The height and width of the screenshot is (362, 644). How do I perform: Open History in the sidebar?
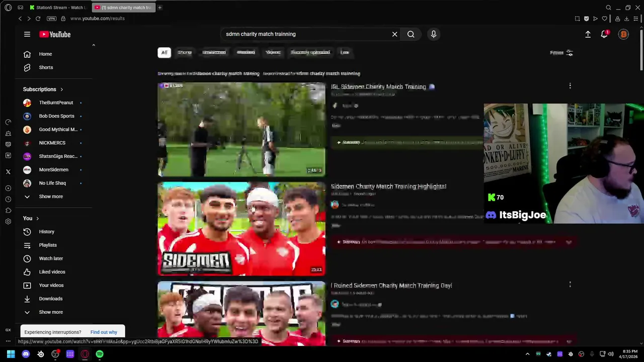[x=46, y=232]
